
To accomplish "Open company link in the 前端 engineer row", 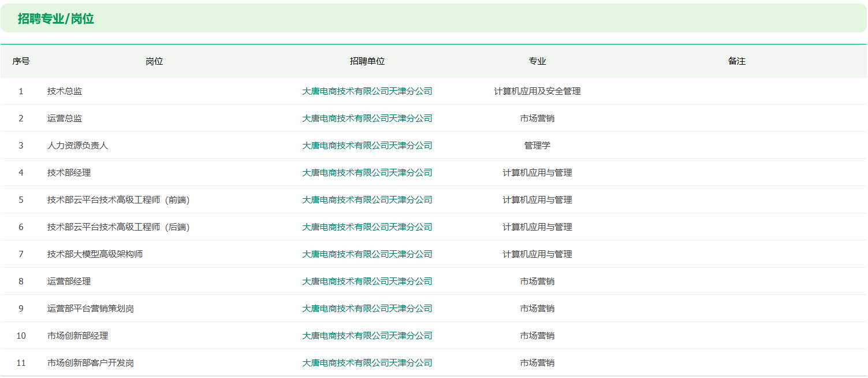I will pyautogui.click(x=367, y=200).
